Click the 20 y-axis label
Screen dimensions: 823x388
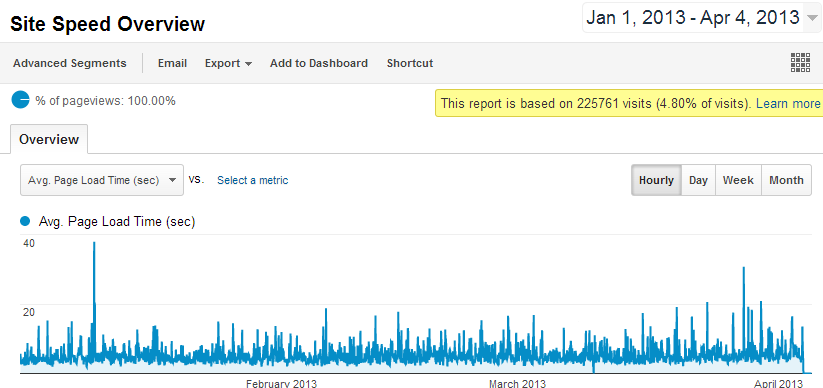pos(28,312)
